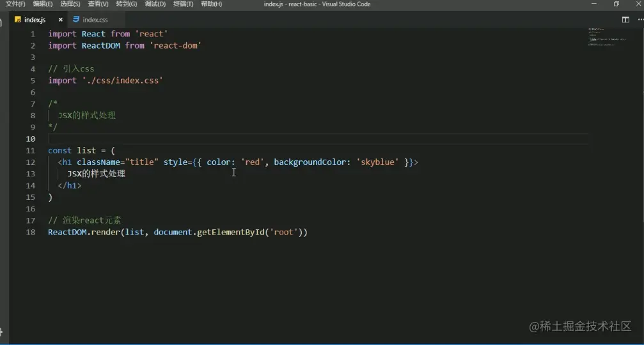
Task: Click the JSX的样式处理 comment on line 8
Action: (x=87, y=116)
